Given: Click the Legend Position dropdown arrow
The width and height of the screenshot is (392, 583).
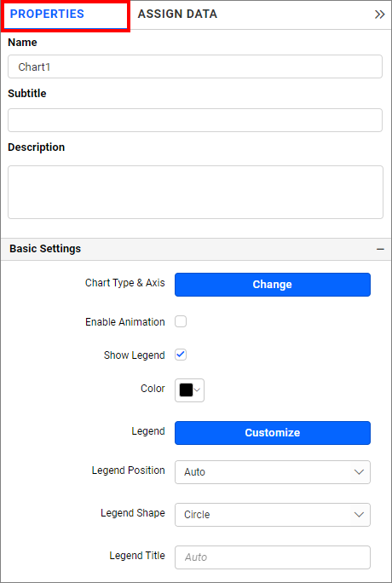Looking at the screenshot, I should pyautogui.click(x=359, y=472).
